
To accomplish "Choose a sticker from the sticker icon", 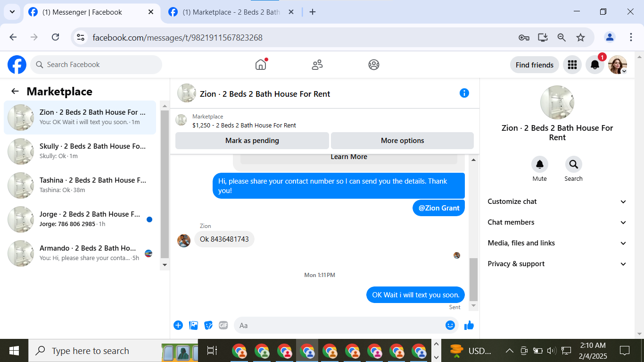I will [x=208, y=325].
